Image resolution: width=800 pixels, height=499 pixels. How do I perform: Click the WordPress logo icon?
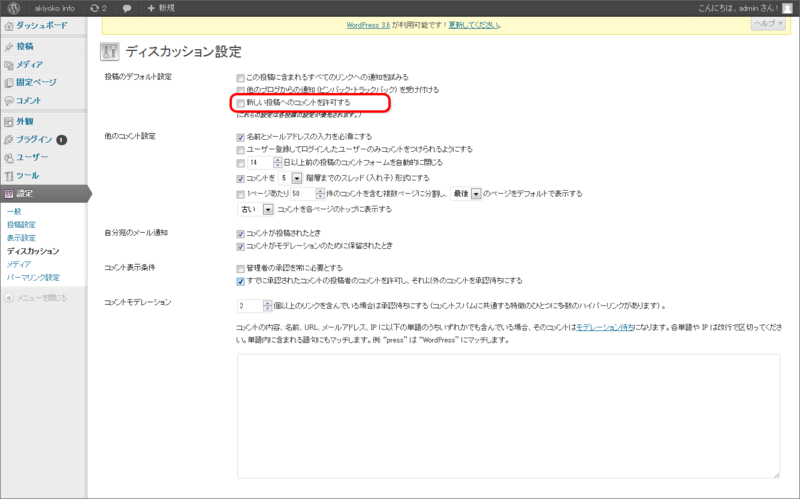[x=14, y=8]
